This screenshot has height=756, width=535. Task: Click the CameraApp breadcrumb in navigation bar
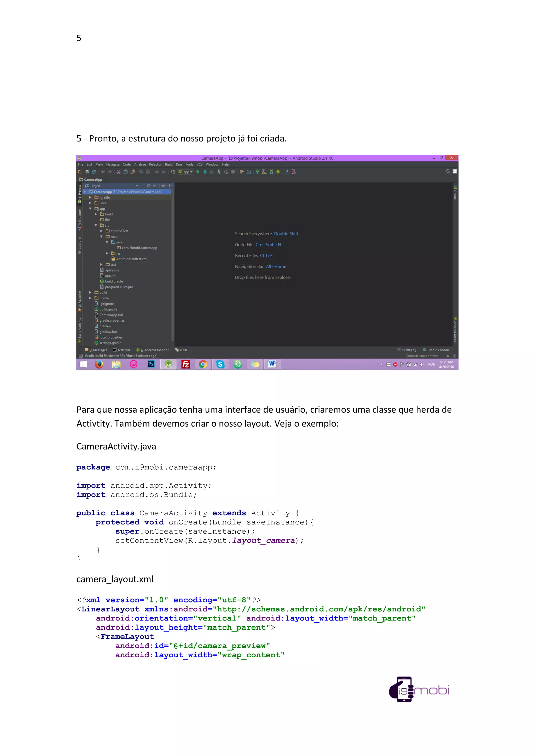[x=91, y=179]
